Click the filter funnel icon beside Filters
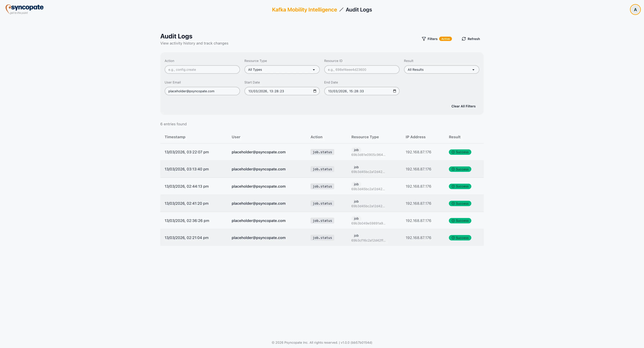 pyautogui.click(x=424, y=39)
